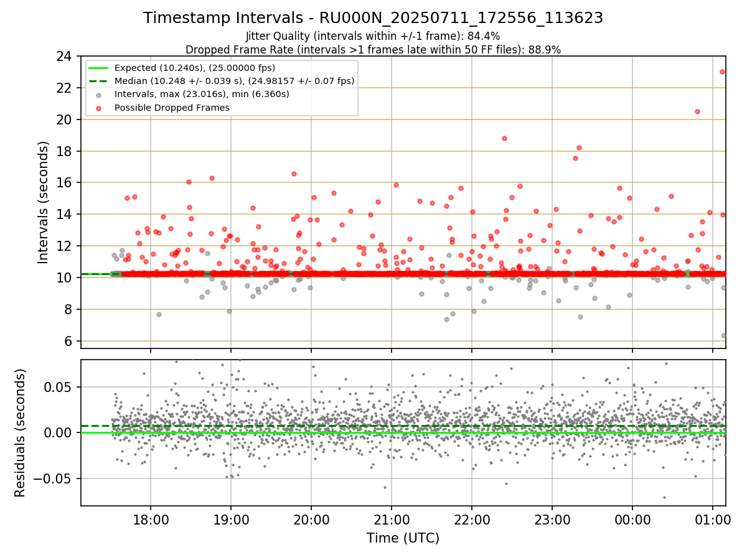The width and height of the screenshot is (747, 560).
Task: Click the plot title 'Timestamp Intervals - RU000N_20250711_172556_113623'
Action: [373, 18]
